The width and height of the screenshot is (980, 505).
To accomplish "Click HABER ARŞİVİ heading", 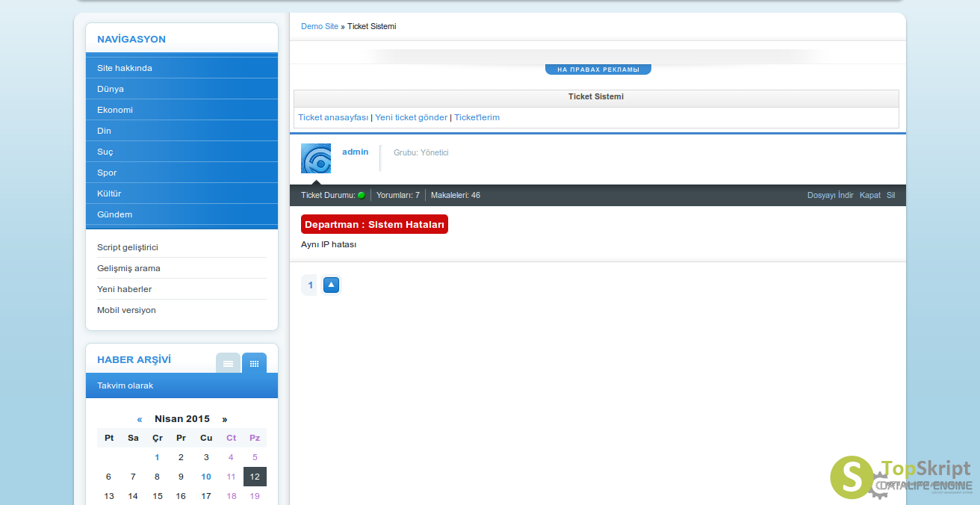I will point(134,359).
